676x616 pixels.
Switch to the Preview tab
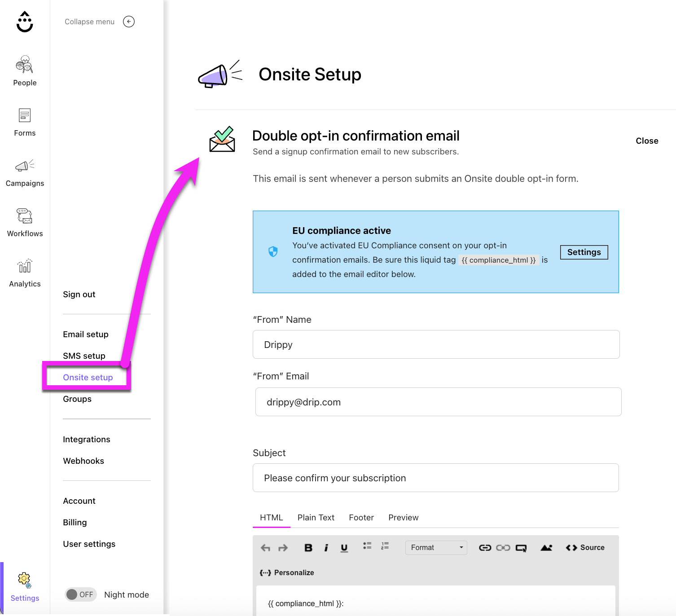403,517
